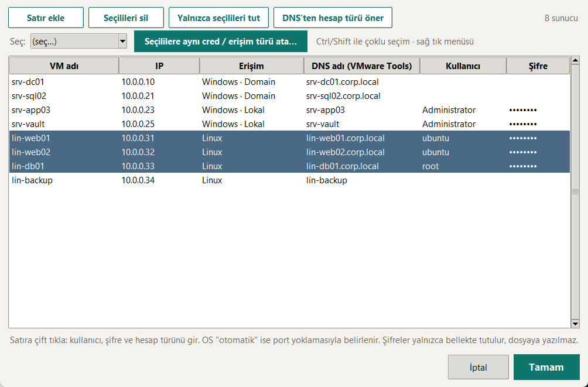
Task: Click the scrollbar up arrow
Action: click(x=575, y=60)
